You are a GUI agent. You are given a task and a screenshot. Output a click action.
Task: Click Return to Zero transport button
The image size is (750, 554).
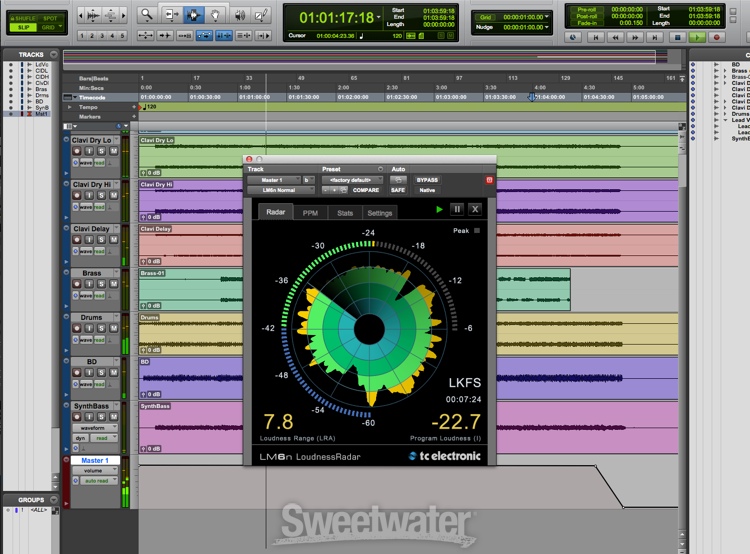click(596, 37)
